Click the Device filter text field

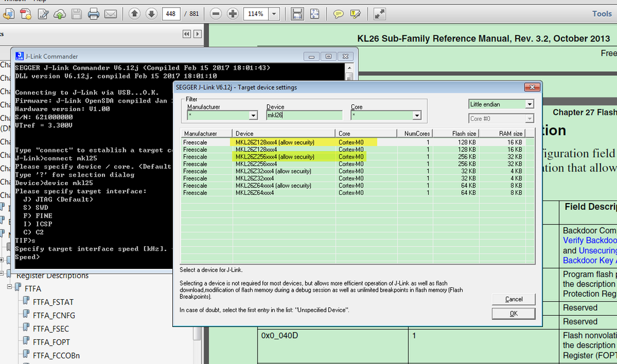pyautogui.click(x=304, y=115)
